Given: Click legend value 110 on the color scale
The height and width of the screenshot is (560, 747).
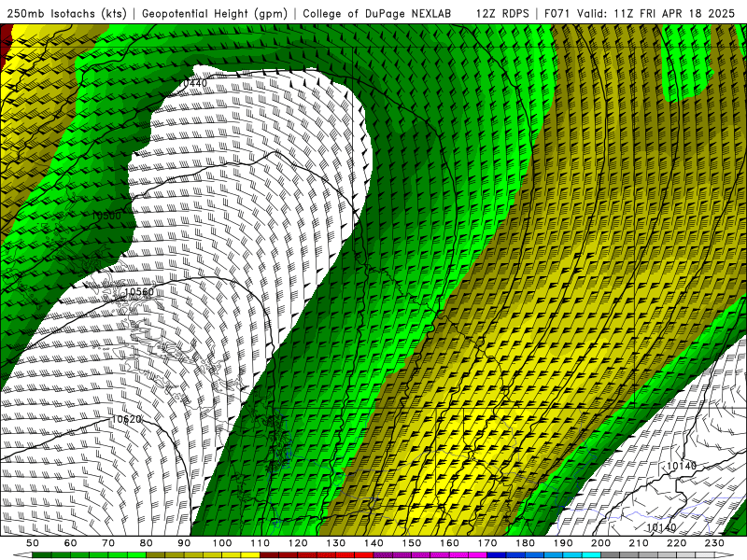Looking at the screenshot, I should [x=261, y=543].
